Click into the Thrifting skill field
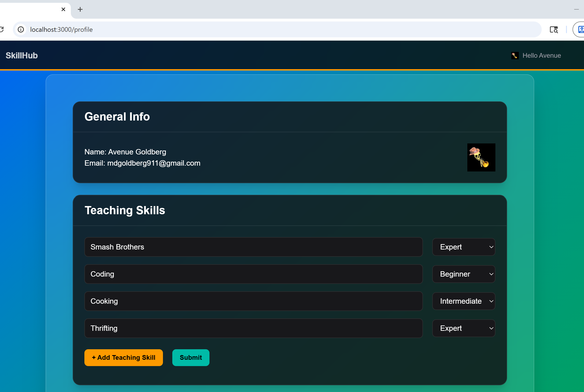584x392 pixels. coord(253,328)
